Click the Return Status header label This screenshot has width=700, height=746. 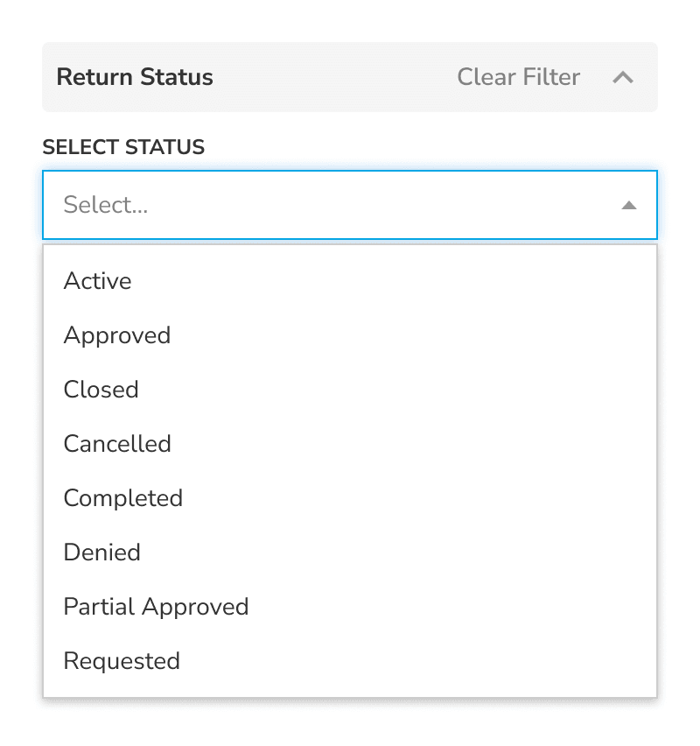(135, 77)
